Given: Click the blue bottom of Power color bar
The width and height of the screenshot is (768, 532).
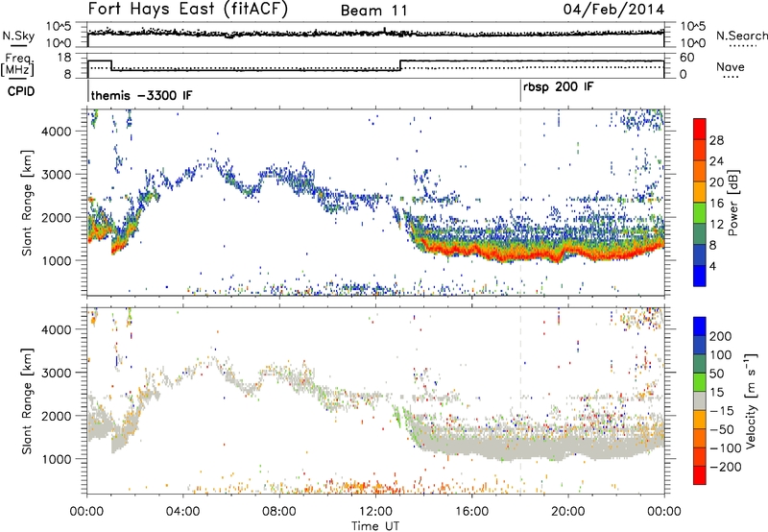Looking at the screenshot, I should click(700, 276).
